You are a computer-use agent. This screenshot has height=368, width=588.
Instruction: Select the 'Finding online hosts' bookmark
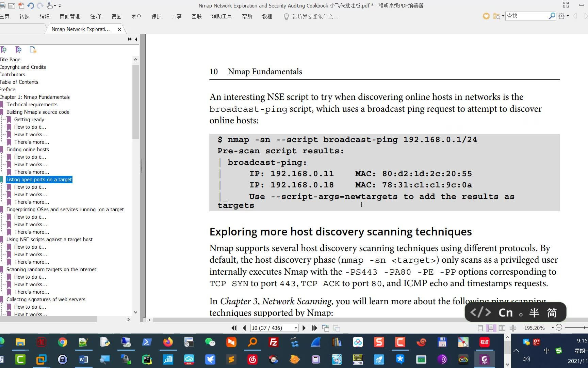(28, 149)
